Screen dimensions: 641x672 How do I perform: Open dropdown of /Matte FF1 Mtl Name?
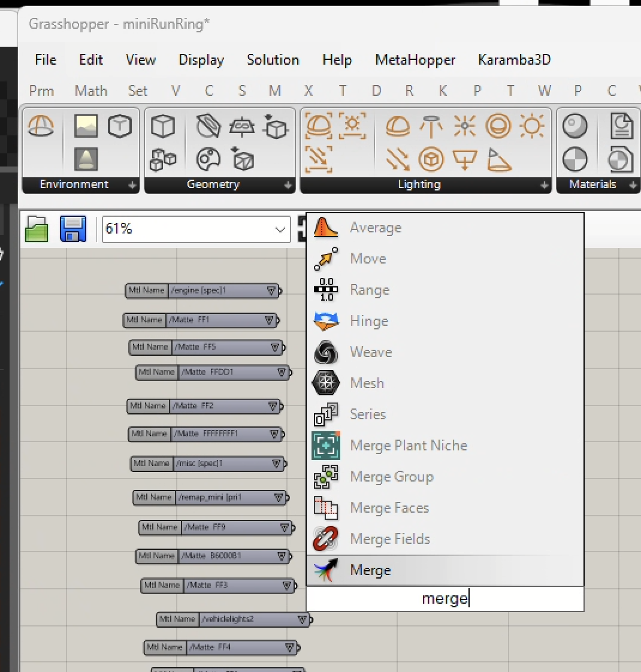tap(269, 320)
